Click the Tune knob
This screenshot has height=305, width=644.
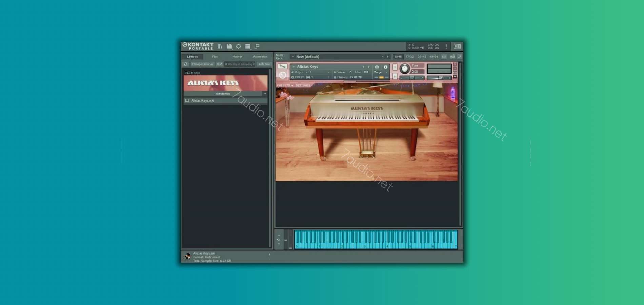(x=405, y=68)
